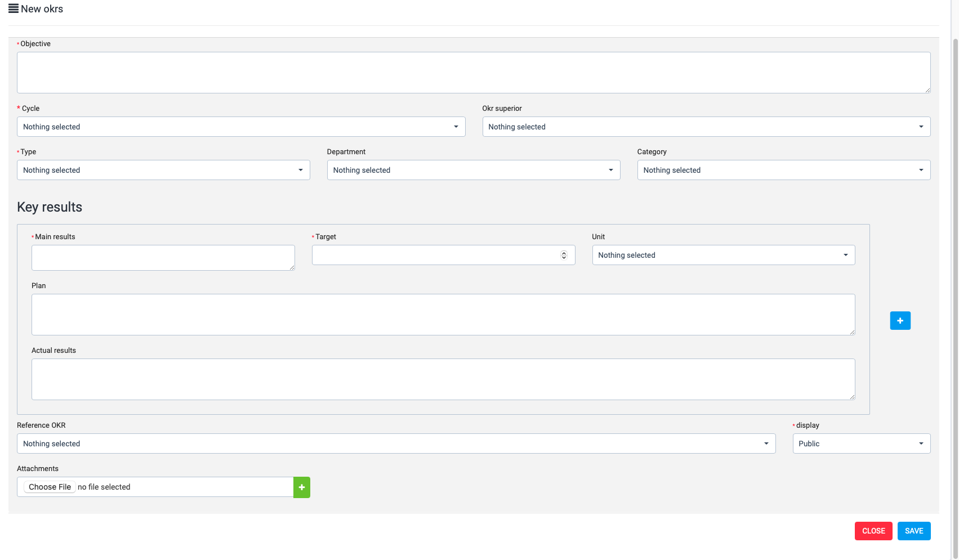959x560 pixels.
Task: Open the Type selection dropdown
Action: [x=163, y=170]
